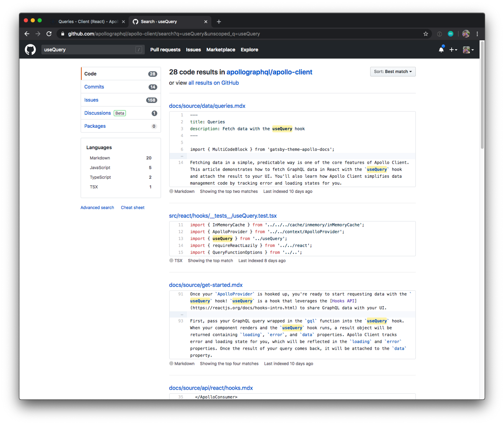
Task: Reload the page
Action: 49,34
